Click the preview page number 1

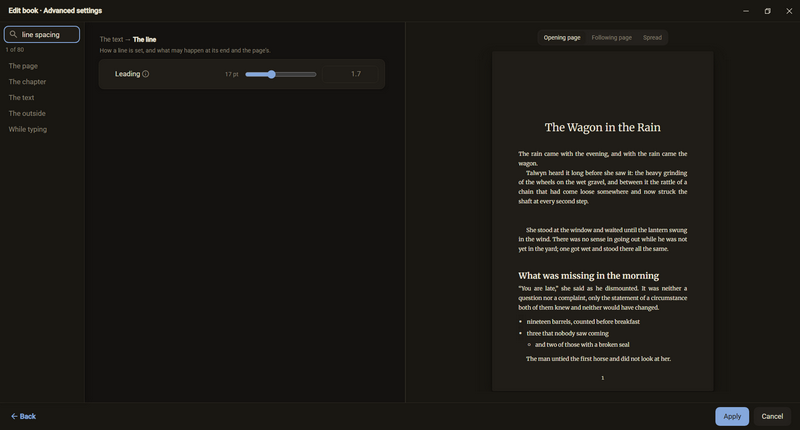603,378
